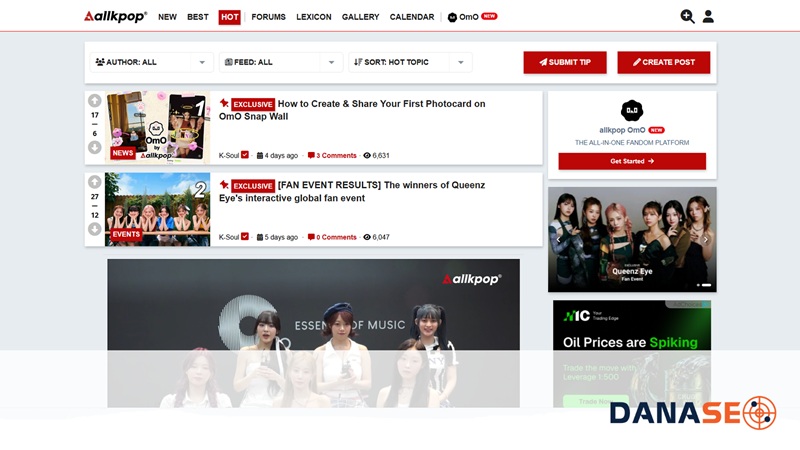This screenshot has width=800, height=450.
Task: Click verified badge after K-Soul on fan event post
Action: (x=245, y=237)
